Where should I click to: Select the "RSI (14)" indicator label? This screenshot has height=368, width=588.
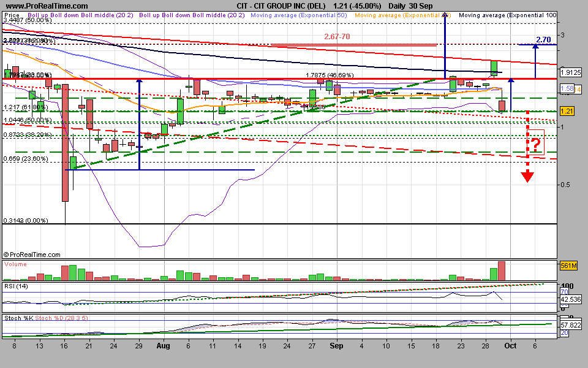(16, 286)
